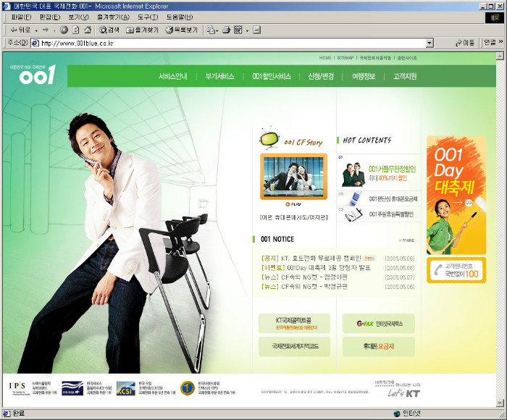Open the 신청/변경 navigation tab
507x420 pixels.
pos(321,76)
